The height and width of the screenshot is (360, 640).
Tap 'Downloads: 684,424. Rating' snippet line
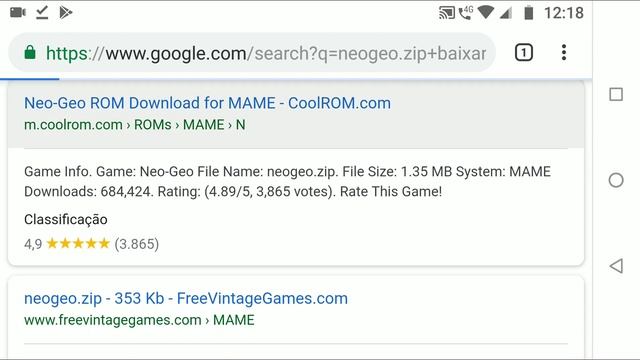[x=233, y=191]
